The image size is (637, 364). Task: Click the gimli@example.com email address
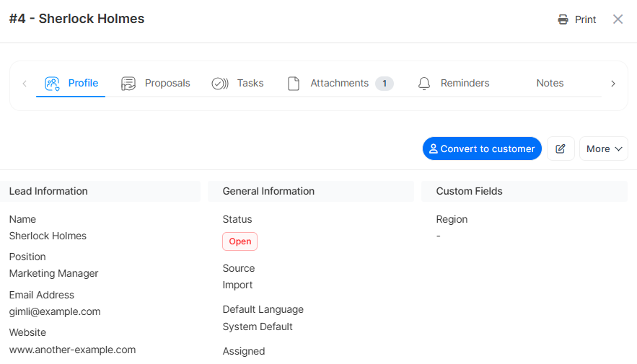[x=55, y=311]
